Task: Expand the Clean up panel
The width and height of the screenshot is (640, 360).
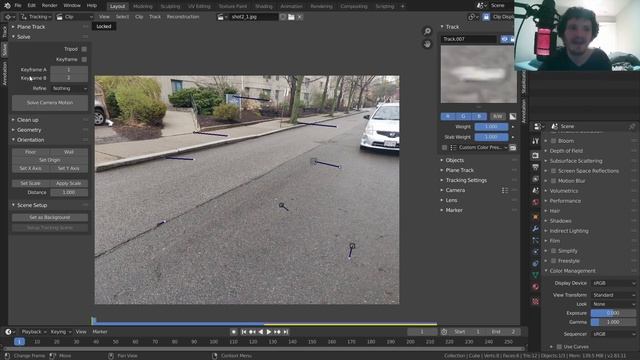Action: click(28, 120)
